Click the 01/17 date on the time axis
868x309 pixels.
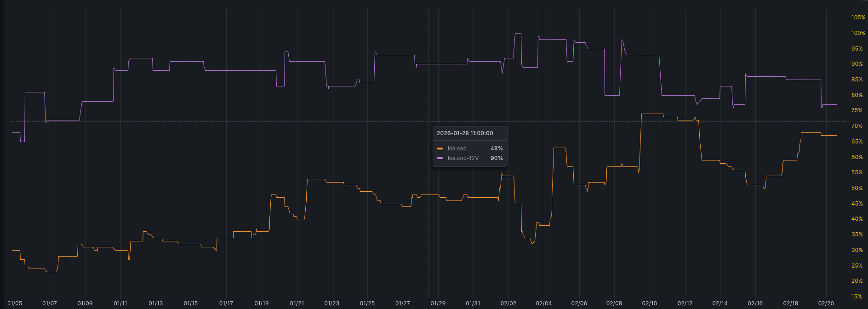226,303
